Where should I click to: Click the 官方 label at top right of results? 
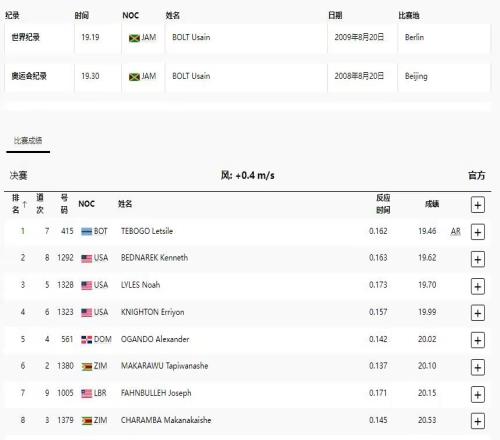477,175
